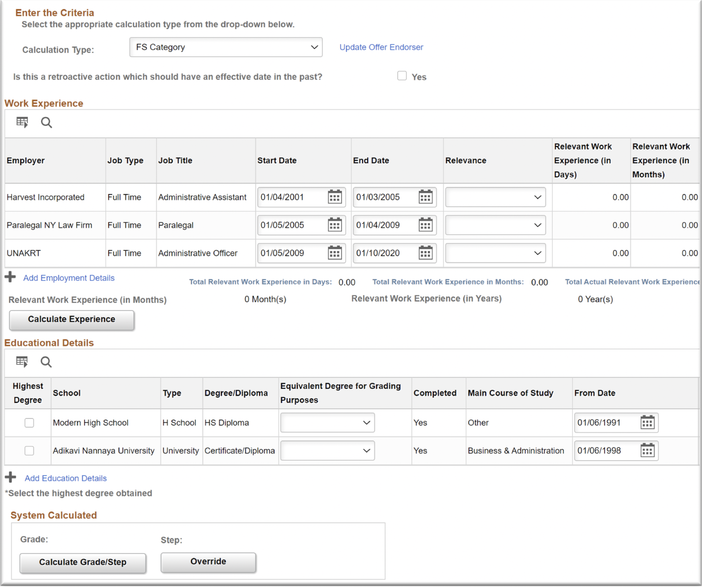Click Total Relevant Work Experience in Days label

tap(260, 282)
